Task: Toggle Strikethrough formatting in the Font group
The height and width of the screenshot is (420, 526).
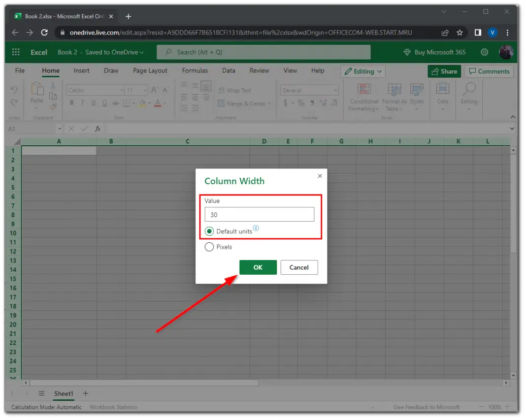Action: pos(115,103)
